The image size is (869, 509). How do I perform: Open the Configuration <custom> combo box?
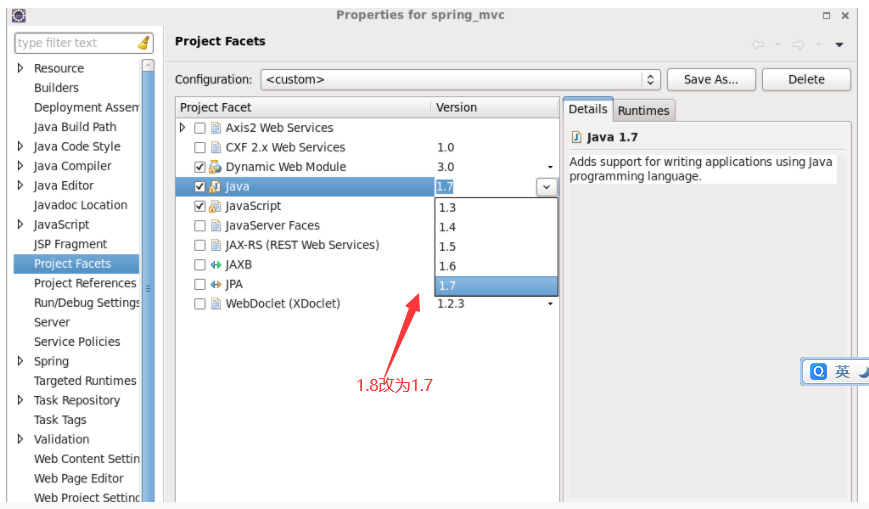pyautogui.click(x=461, y=80)
